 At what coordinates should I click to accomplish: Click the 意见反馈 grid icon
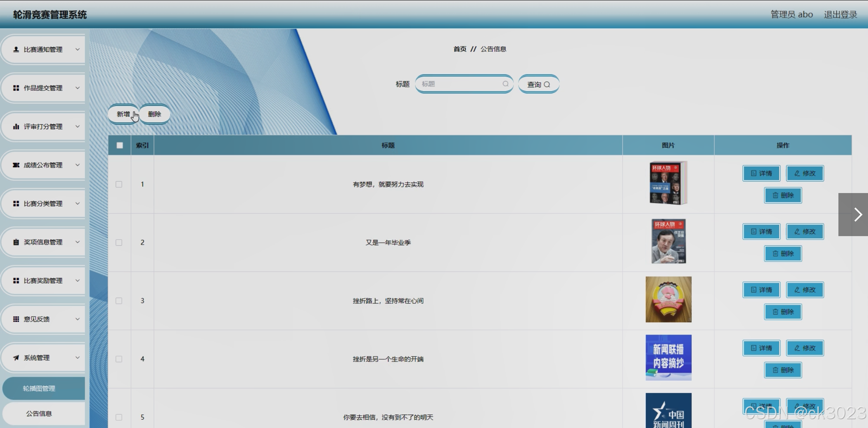16,319
